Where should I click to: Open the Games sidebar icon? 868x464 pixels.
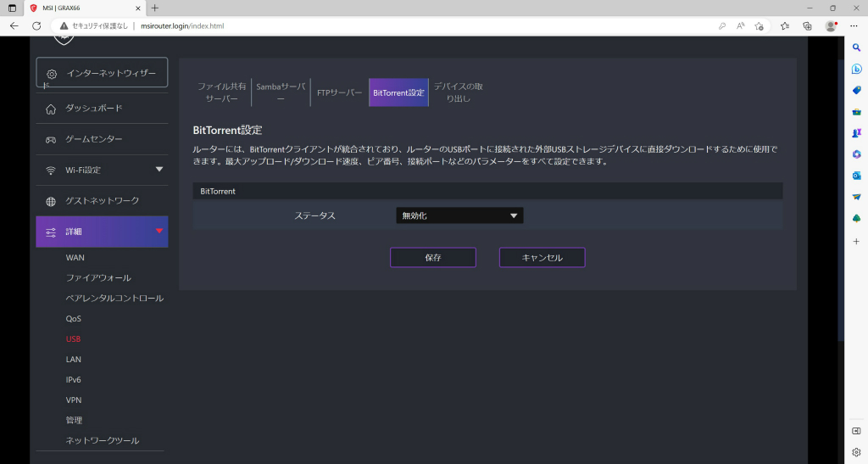point(856,133)
